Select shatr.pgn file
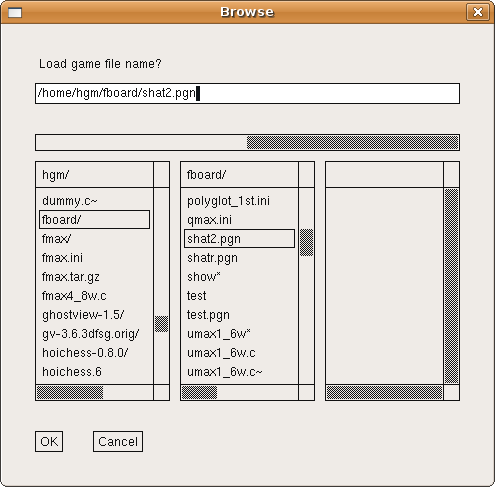The image size is (495, 487). pos(212,258)
